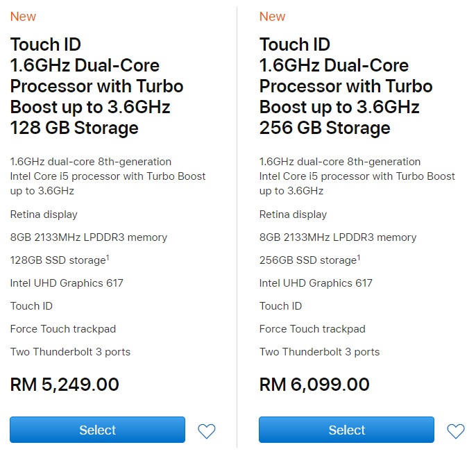Click the Select button for the 256 GB model
The width and height of the screenshot is (476, 454).
346,430
